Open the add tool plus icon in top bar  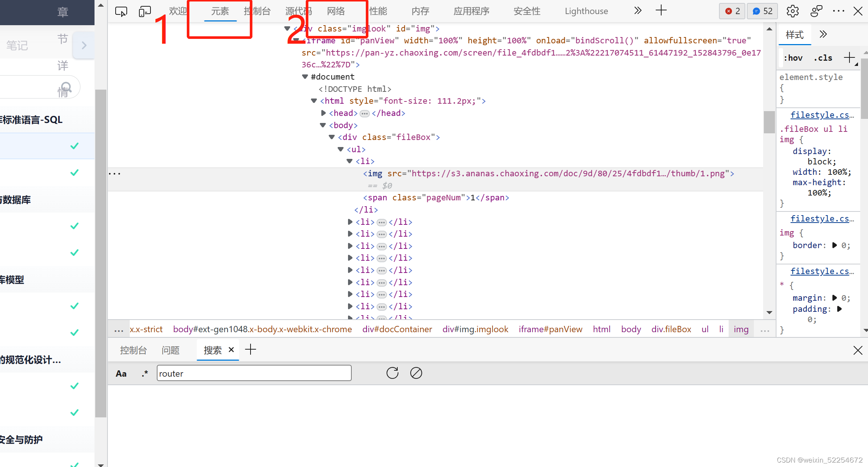(661, 10)
